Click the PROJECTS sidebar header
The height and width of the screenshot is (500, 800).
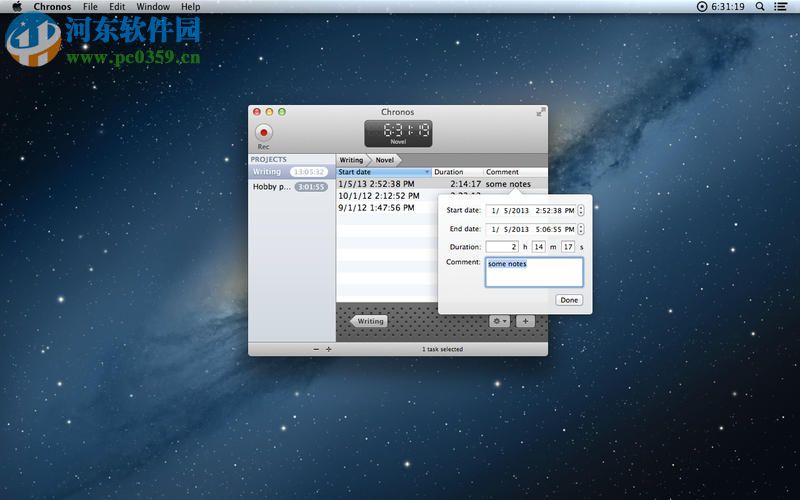click(x=268, y=159)
